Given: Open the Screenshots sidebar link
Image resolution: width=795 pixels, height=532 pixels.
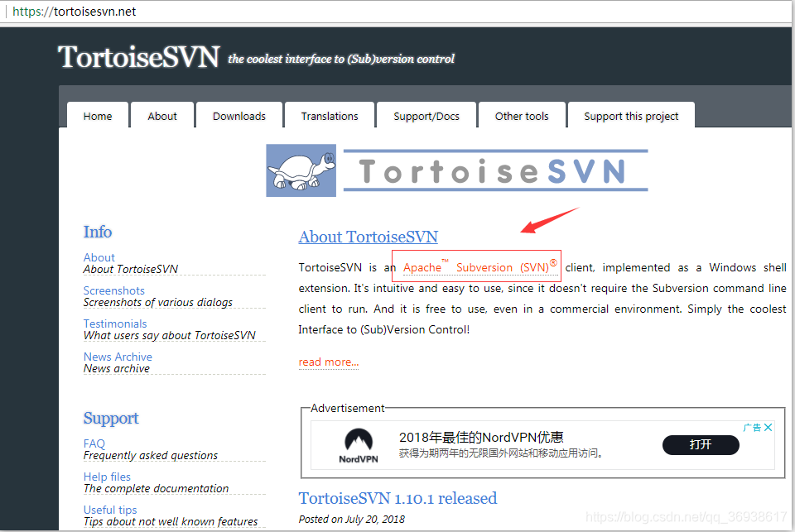Looking at the screenshot, I should pyautogui.click(x=114, y=290).
